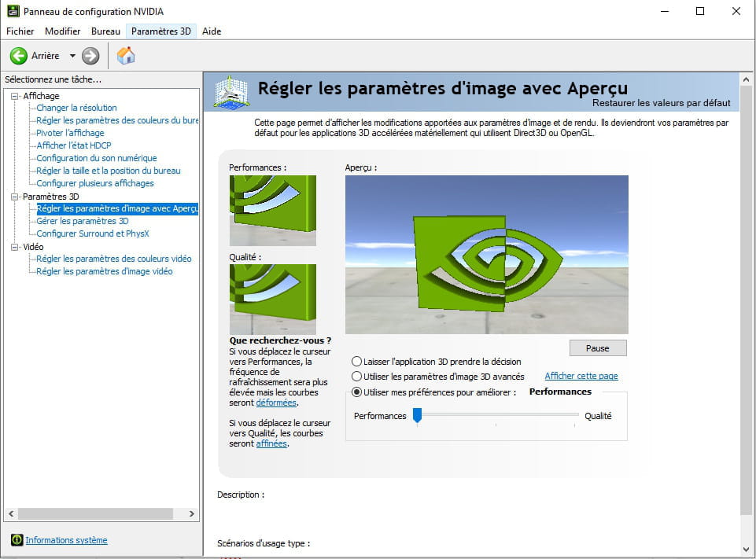This screenshot has height=559, width=756.
Task: Maximize the NVIDIA control panel window
Action: click(x=700, y=11)
